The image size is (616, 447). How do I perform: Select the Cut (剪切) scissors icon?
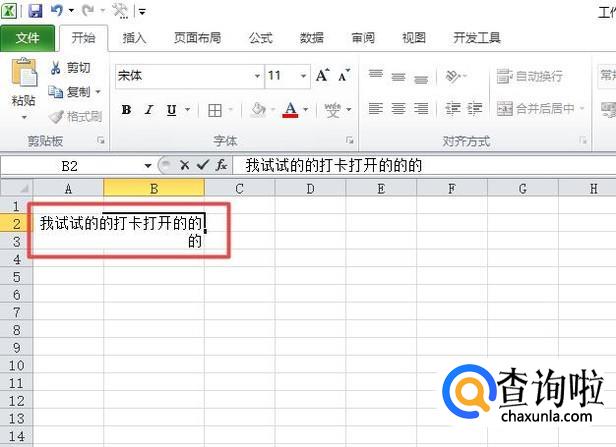[x=56, y=68]
